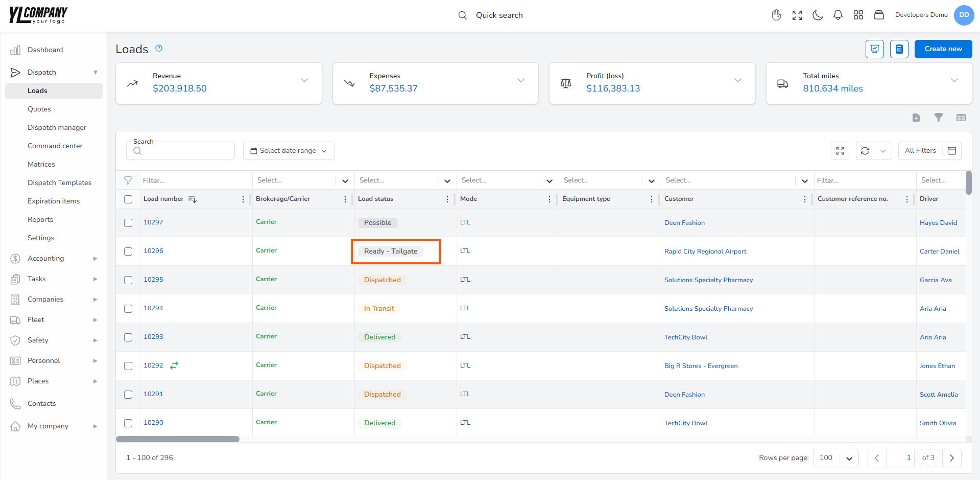The image size is (980, 480).
Task: Open load number 10295 link
Action: 153,280
